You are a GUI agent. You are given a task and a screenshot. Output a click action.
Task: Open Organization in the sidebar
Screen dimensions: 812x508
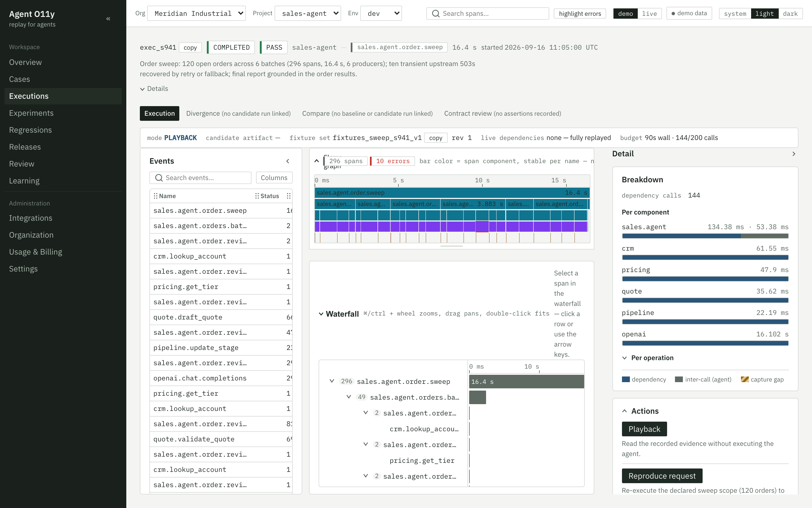coord(63,235)
